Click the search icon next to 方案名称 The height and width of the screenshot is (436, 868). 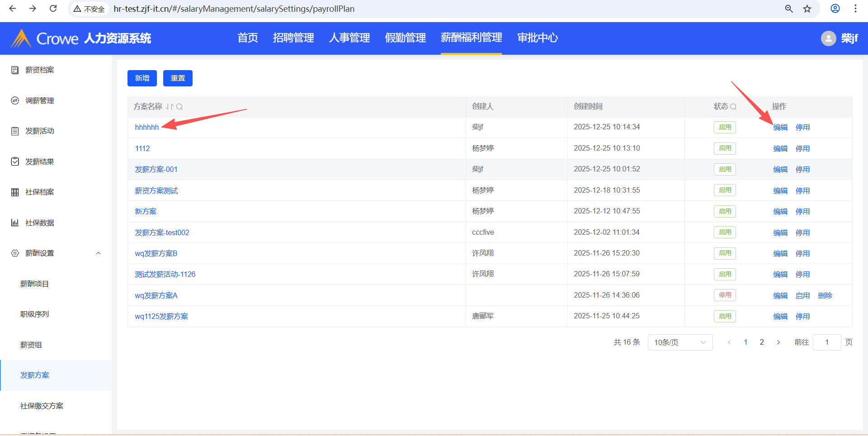click(179, 107)
